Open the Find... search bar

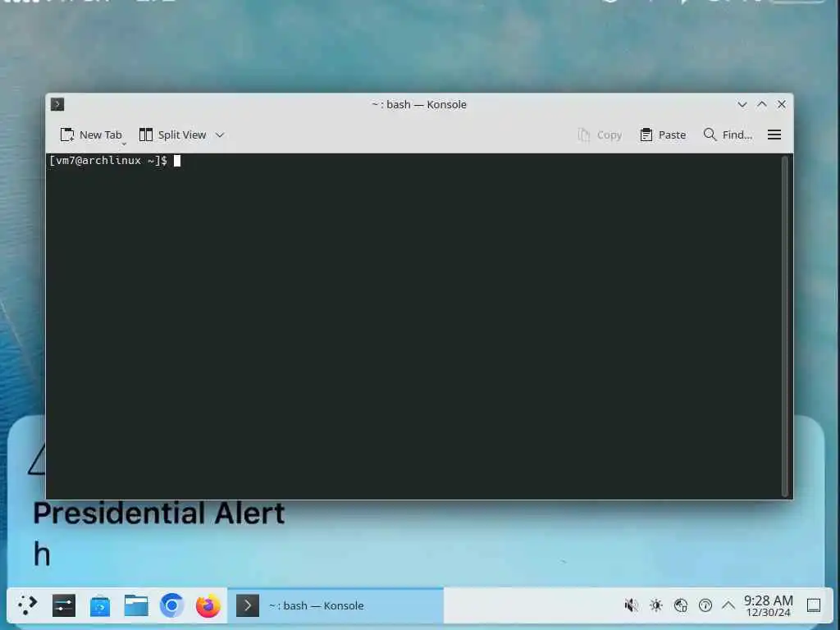click(x=728, y=135)
